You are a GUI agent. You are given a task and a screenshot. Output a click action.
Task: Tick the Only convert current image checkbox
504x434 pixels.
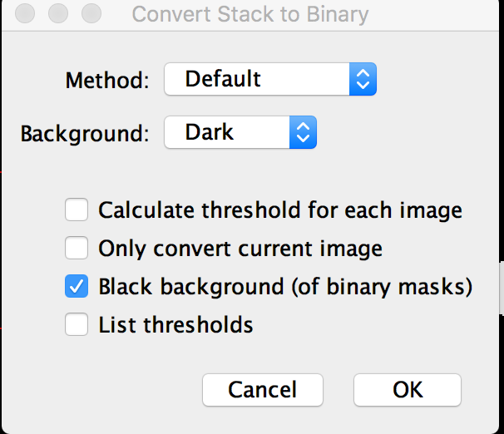tap(77, 249)
